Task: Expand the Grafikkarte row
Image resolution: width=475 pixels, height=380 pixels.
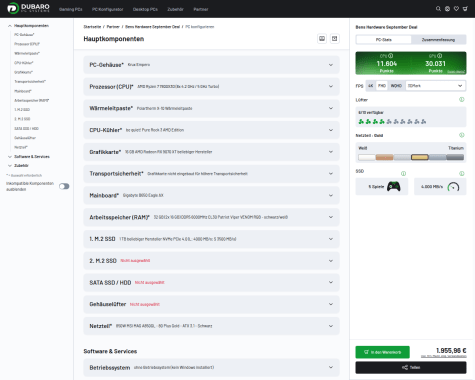Action: point(211,152)
